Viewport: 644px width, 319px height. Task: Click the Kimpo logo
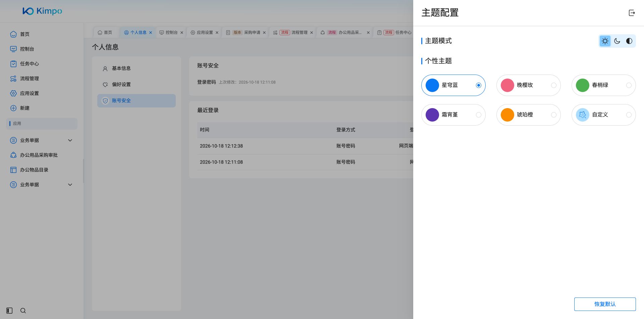pyautogui.click(x=42, y=11)
